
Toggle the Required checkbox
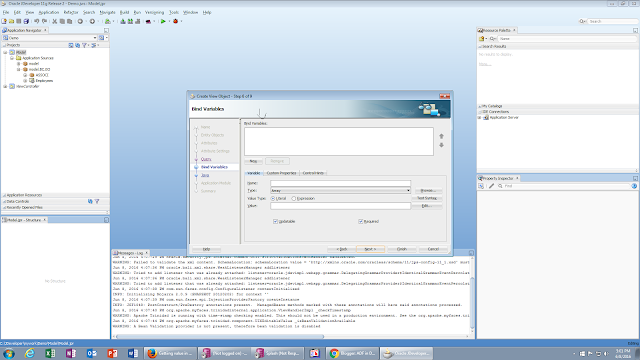coord(361,222)
